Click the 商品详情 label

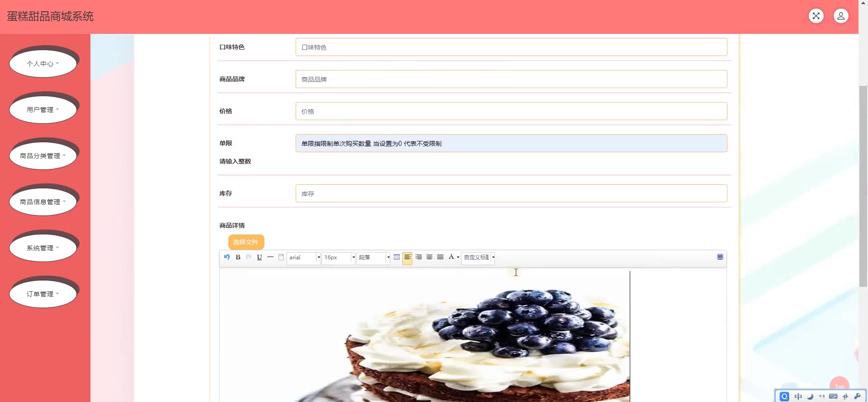(x=232, y=225)
